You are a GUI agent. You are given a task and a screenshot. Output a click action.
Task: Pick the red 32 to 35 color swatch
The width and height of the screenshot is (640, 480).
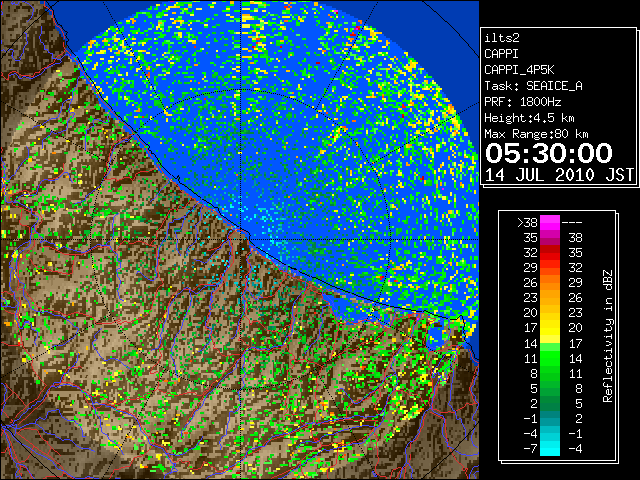pos(550,253)
